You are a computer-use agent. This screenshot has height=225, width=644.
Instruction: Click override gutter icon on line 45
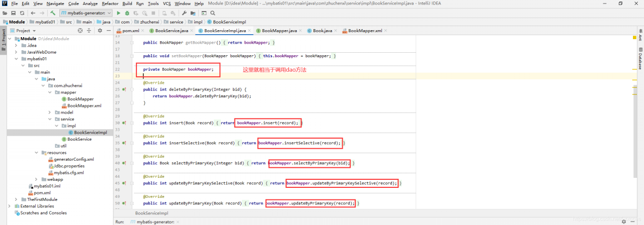click(124, 183)
